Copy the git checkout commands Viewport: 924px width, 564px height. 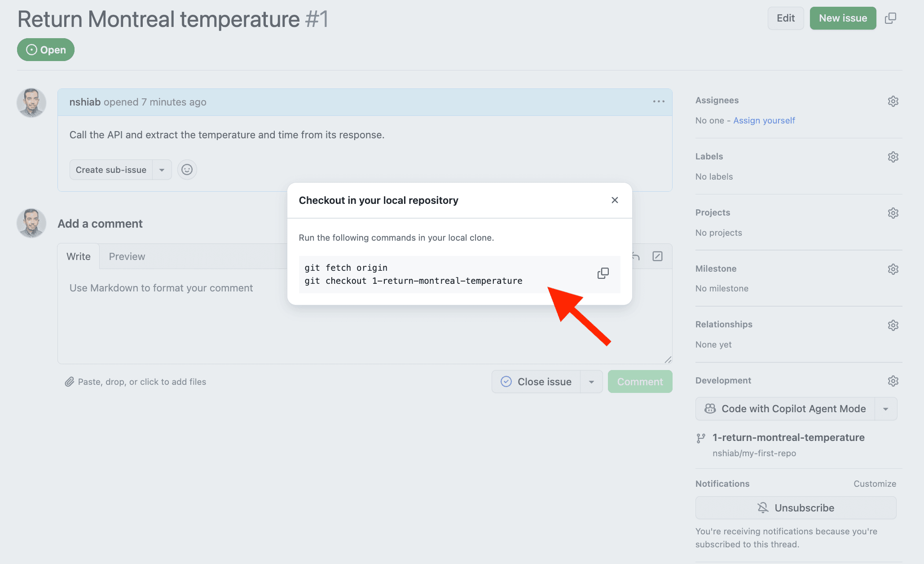coord(603,273)
